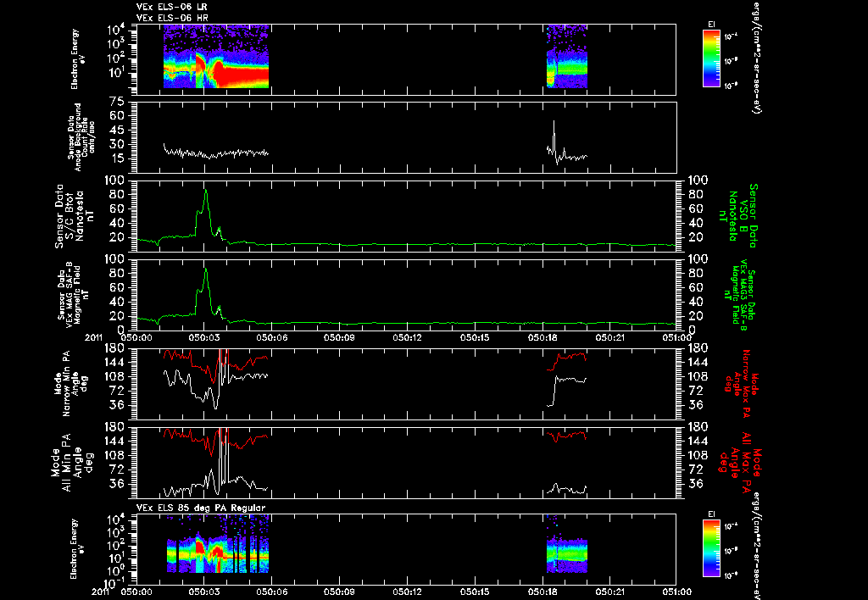
Task: Click the 050:12 time label under the 85 deg PA spectrogram
Action: point(408,592)
